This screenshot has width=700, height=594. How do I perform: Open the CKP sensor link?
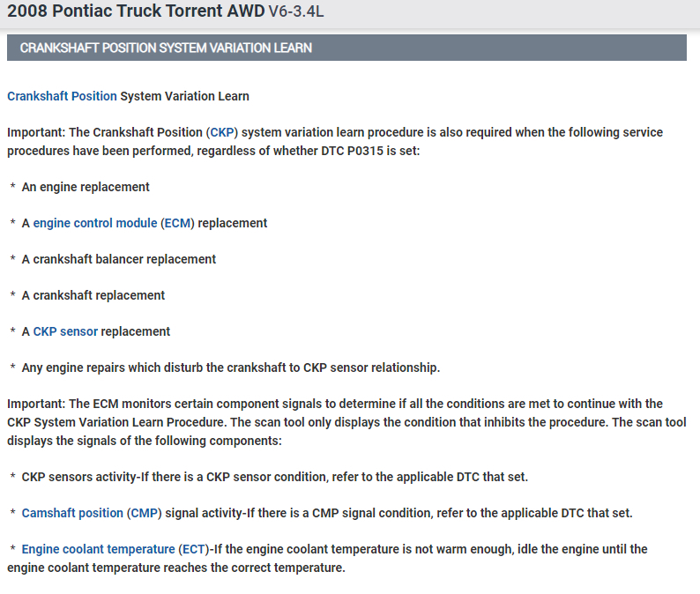coord(65,331)
